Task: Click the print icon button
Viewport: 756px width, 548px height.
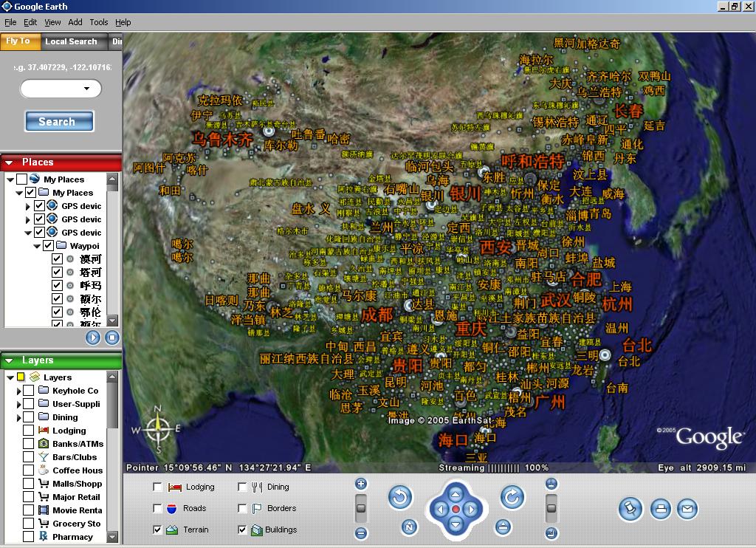Action: 660,509
